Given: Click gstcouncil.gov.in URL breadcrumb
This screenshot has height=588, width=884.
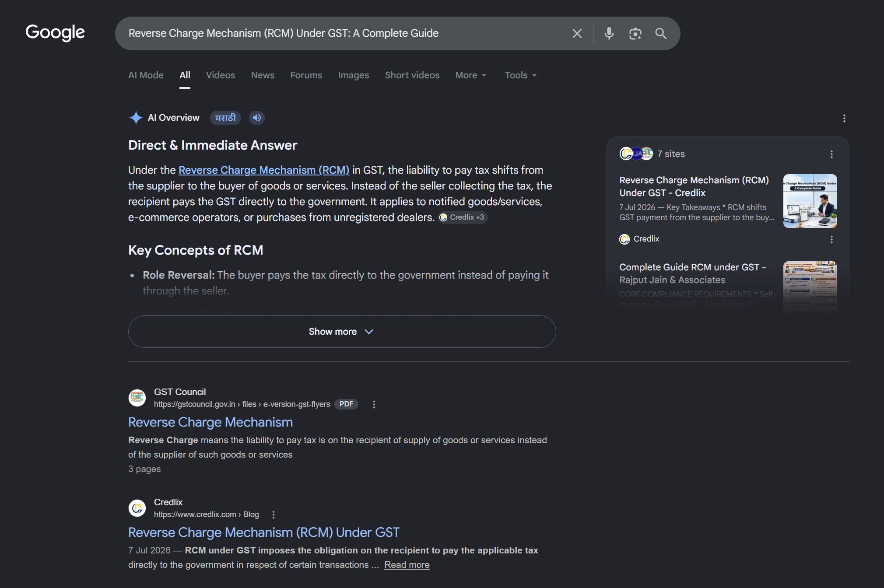Looking at the screenshot, I should tap(242, 404).
